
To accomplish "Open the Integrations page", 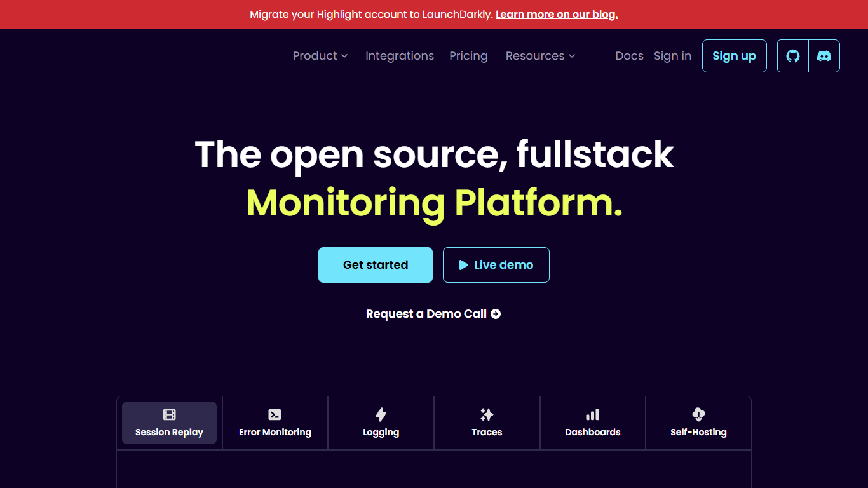I will (400, 56).
